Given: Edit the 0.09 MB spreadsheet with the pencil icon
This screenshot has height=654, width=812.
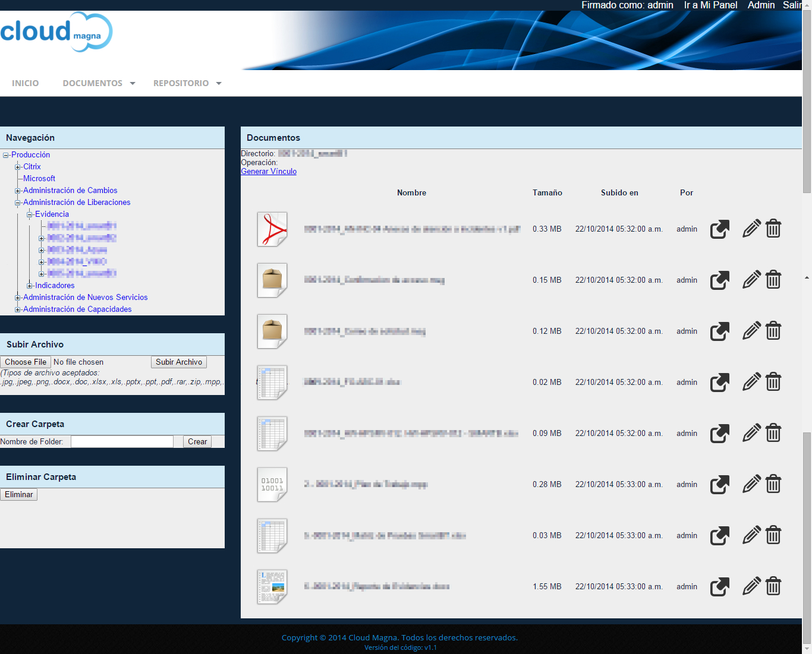Looking at the screenshot, I should click(751, 433).
